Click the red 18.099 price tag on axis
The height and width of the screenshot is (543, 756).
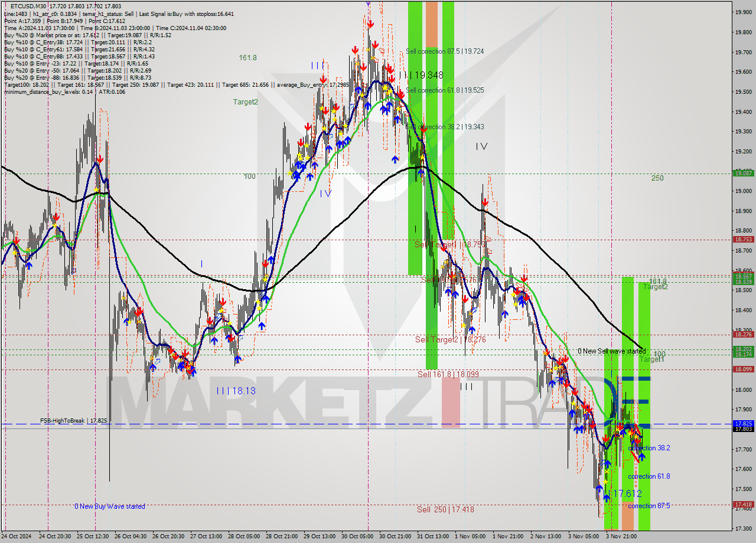(x=743, y=369)
